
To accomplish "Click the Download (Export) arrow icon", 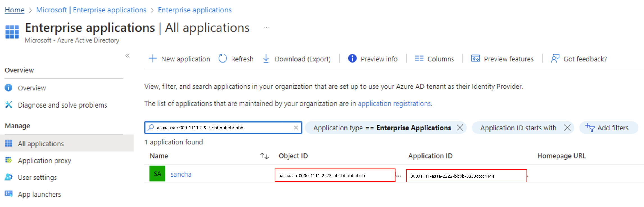I will coord(266,59).
